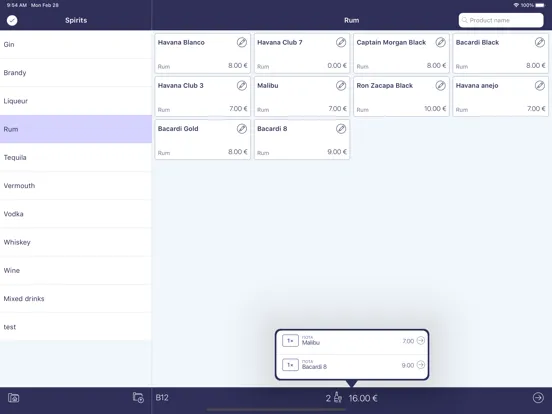
Task: Tap the Rum header title
Action: point(351,20)
